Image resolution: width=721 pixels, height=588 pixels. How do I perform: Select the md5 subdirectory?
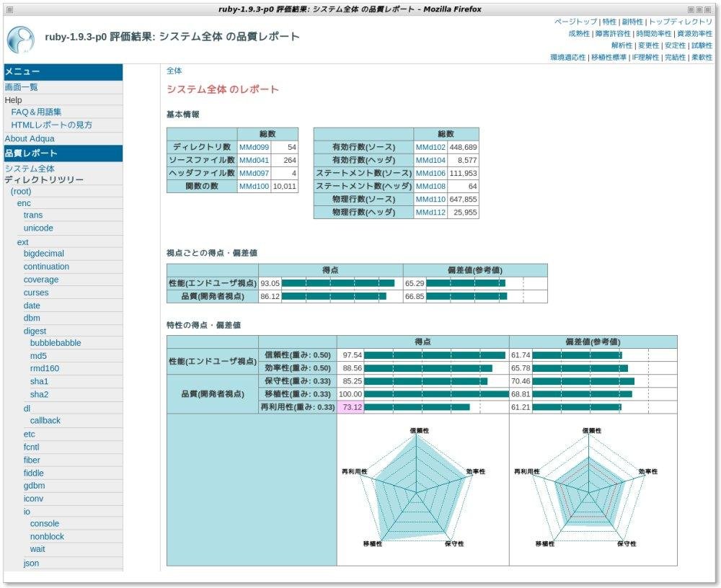tap(38, 356)
